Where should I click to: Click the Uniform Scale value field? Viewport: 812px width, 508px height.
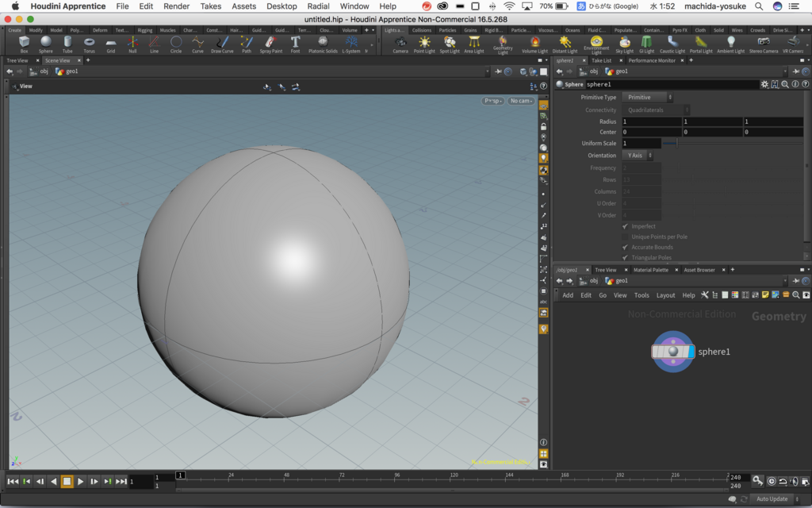642,143
